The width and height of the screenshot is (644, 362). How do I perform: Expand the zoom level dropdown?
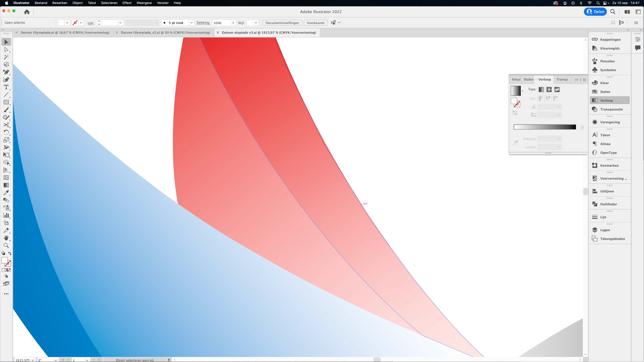pos(33,360)
